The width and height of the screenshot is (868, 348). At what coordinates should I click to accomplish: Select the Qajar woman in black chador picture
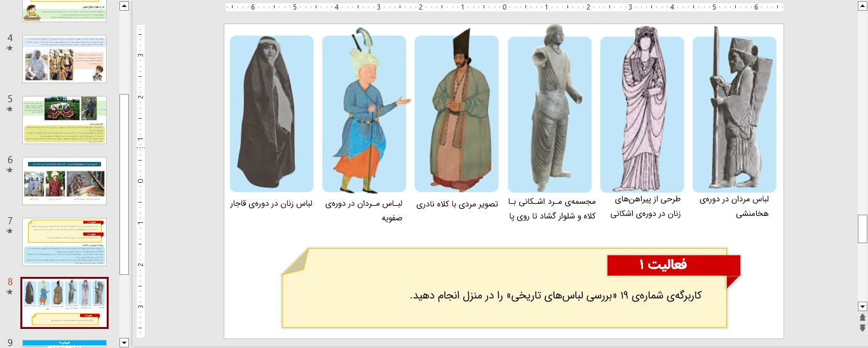[x=271, y=114]
